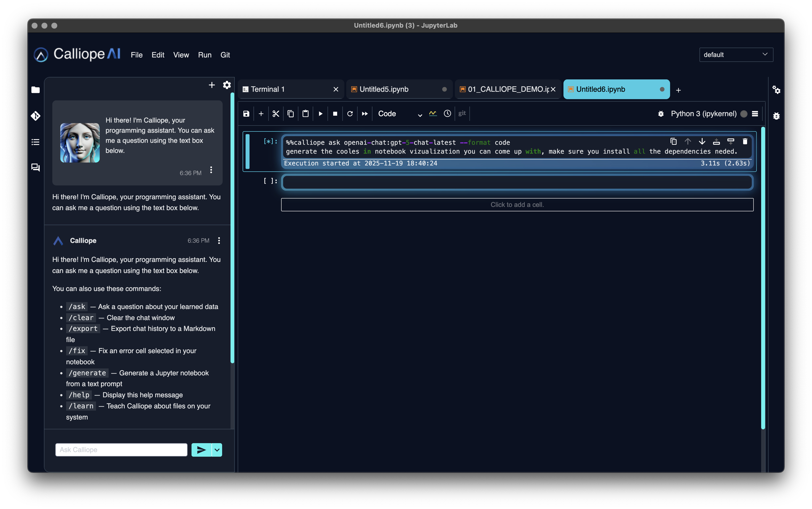Click the file browser folder icon
812x509 pixels.
click(x=35, y=90)
